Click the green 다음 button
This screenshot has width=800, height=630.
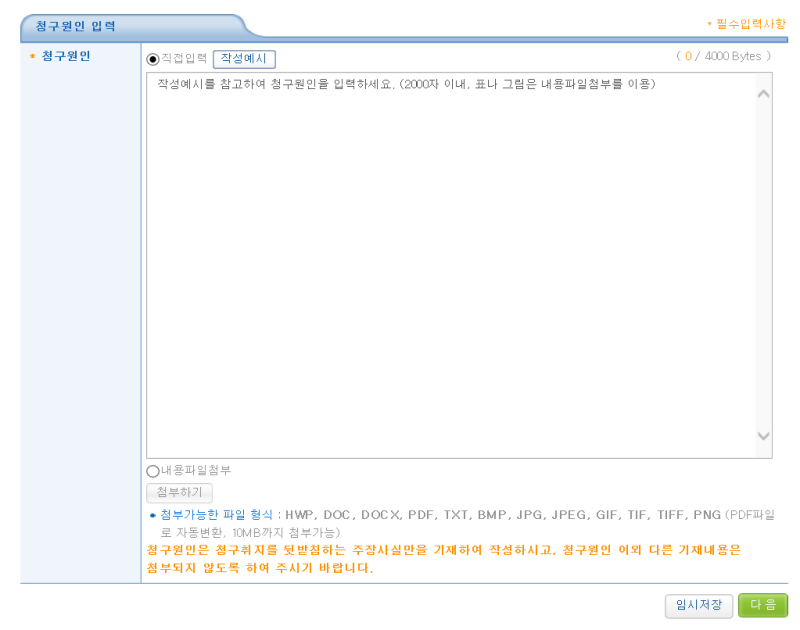tap(763, 606)
